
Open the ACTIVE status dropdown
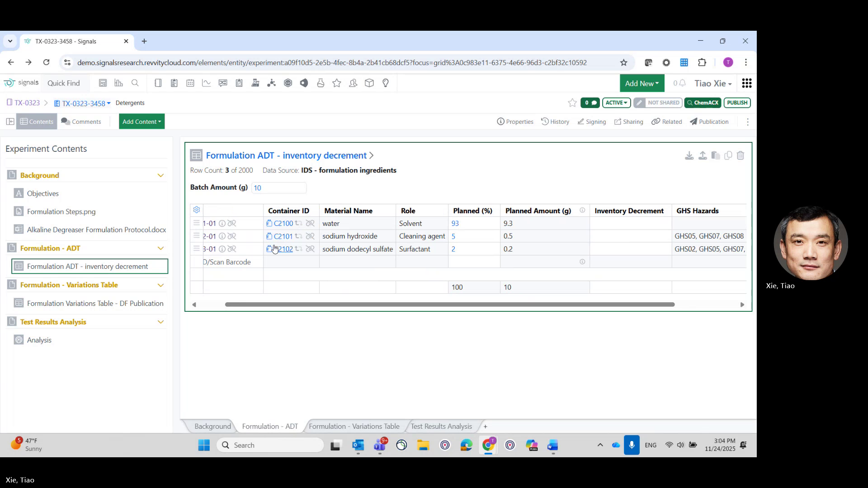point(616,103)
